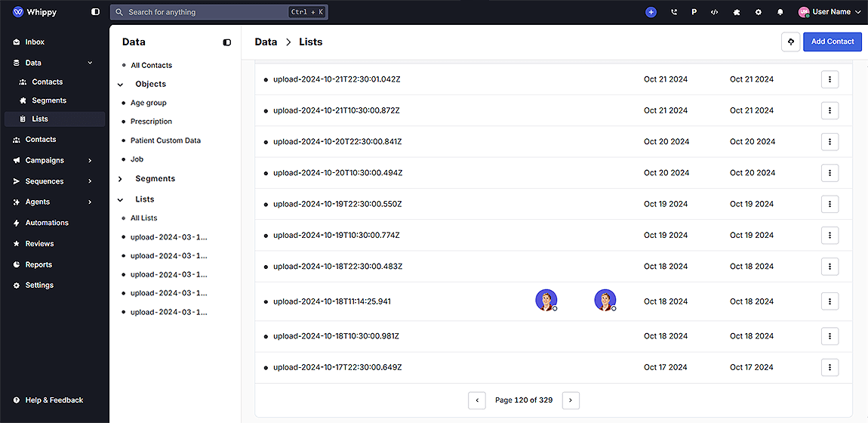Open the integrations puzzle icon
The height and width of the screenshot is (423, 868).
(x=736, y=11)
